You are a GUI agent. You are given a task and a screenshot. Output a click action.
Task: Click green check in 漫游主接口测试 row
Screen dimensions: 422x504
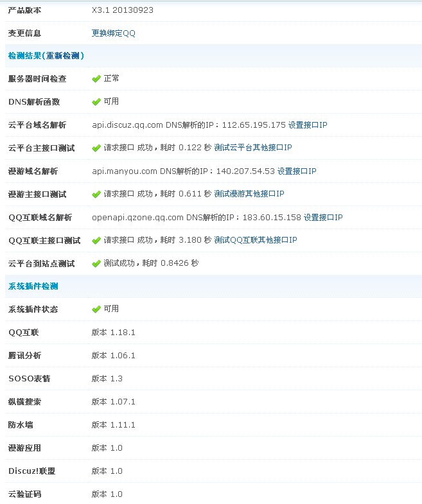[96, 195]
